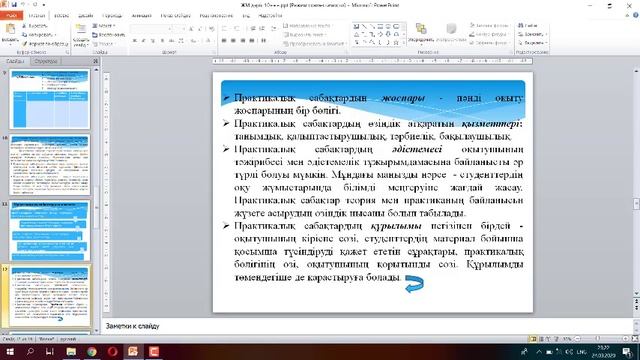Screen dimensions: 640x360
Task: Align text to the right
Action: coord(242,41)
